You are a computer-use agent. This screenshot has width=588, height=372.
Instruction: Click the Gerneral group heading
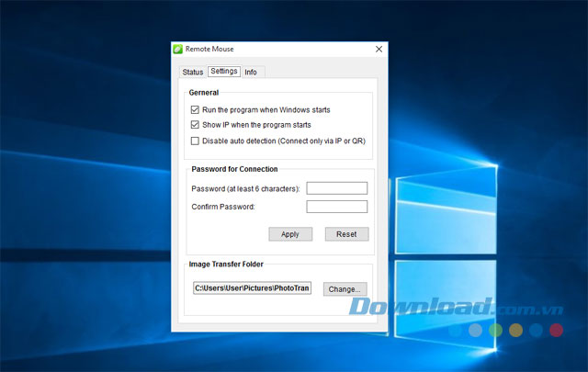tap(204, 93)
